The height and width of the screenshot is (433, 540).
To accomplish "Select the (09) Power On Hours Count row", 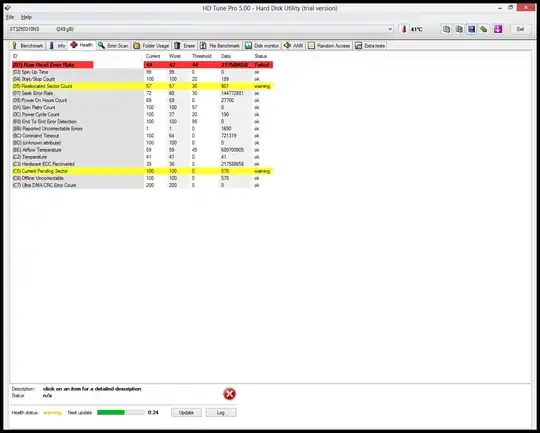I will click(143, 100).
